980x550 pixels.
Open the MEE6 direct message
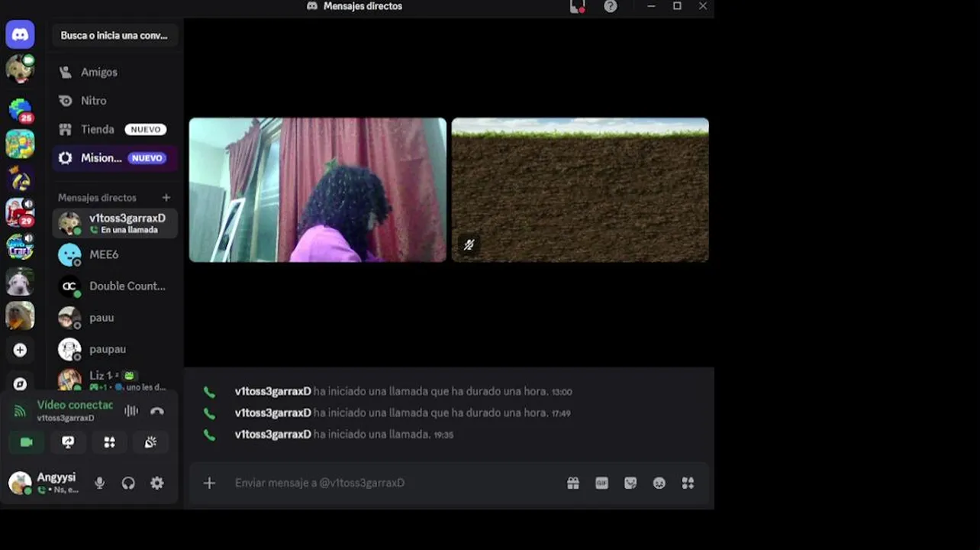[x=114, y=254]
